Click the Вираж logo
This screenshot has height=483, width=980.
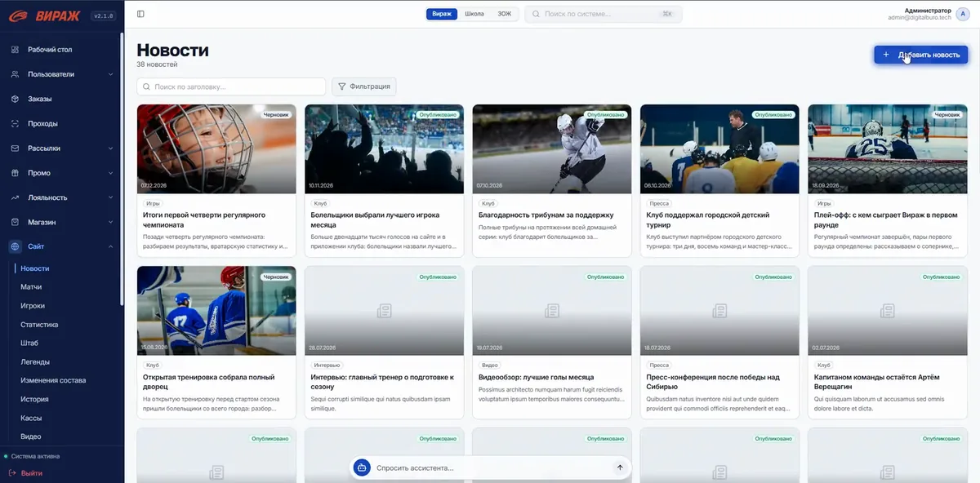click(x=43, y=15)
